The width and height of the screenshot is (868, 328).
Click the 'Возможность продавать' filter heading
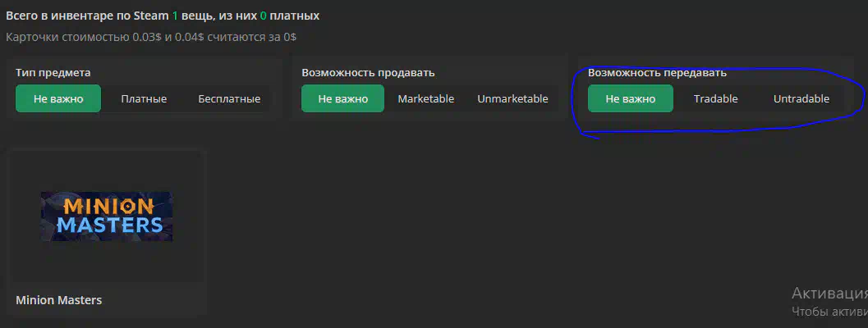pos(368,72)
